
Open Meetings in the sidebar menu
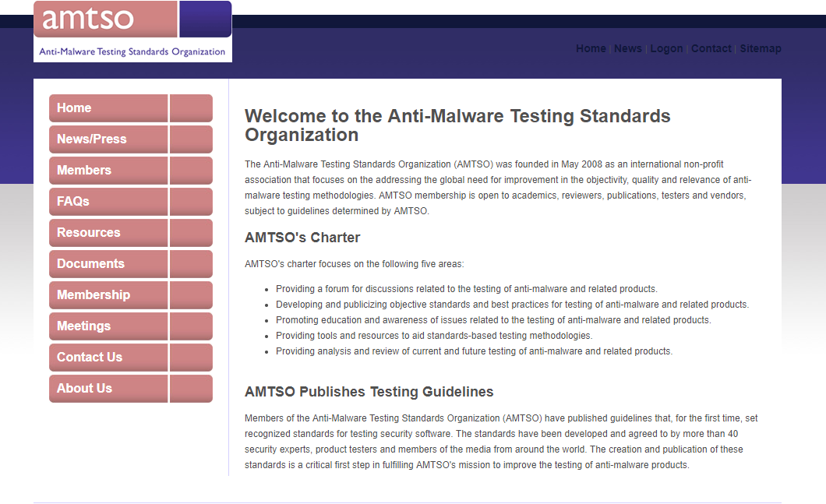131,326
